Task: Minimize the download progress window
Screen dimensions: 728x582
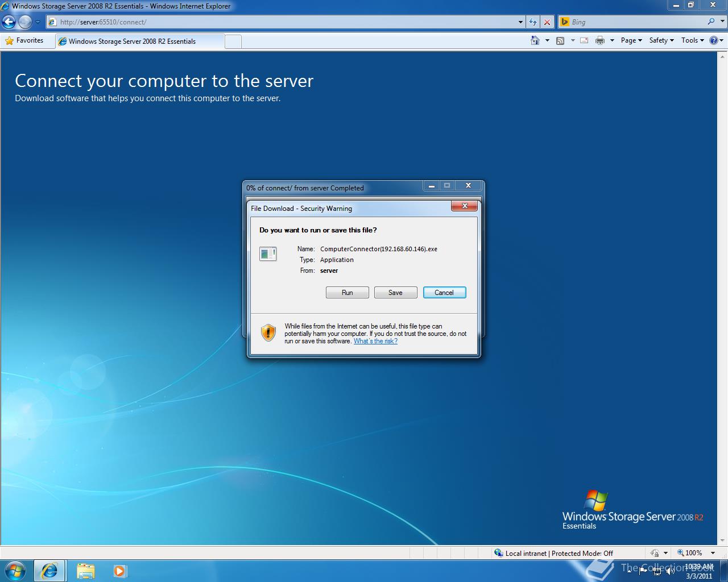Action: pyautogui.click(x=431, y=185)
